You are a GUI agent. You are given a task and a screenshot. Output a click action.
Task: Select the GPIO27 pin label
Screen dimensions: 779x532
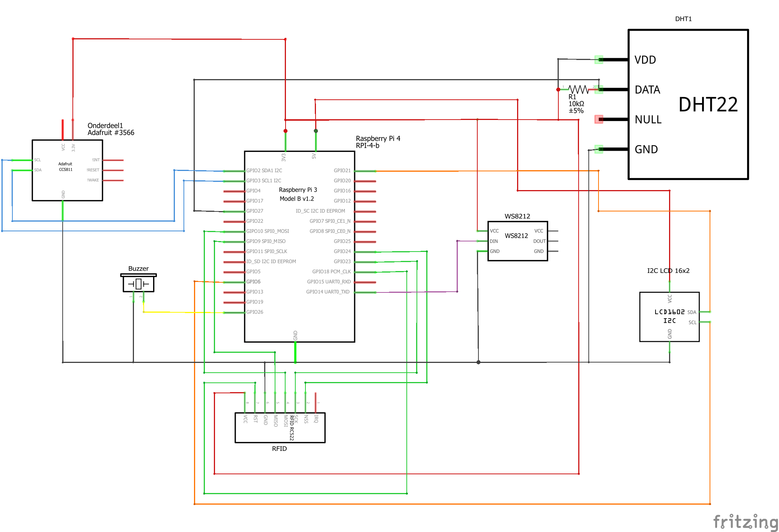click(x=255, y=211)
